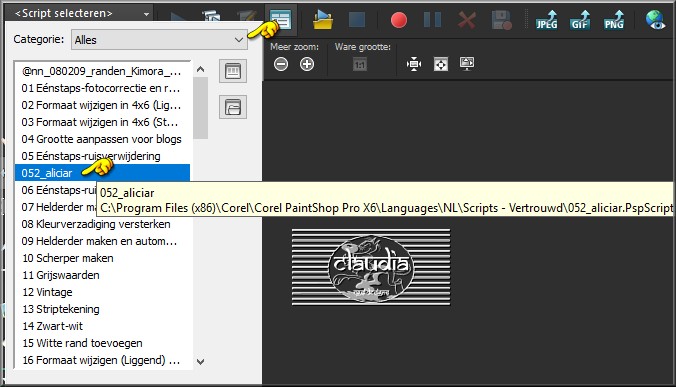Viewport: 676px width, 387px height.
Task: Click the lower view mode button beside script list
Action: (x=233, y=107)
